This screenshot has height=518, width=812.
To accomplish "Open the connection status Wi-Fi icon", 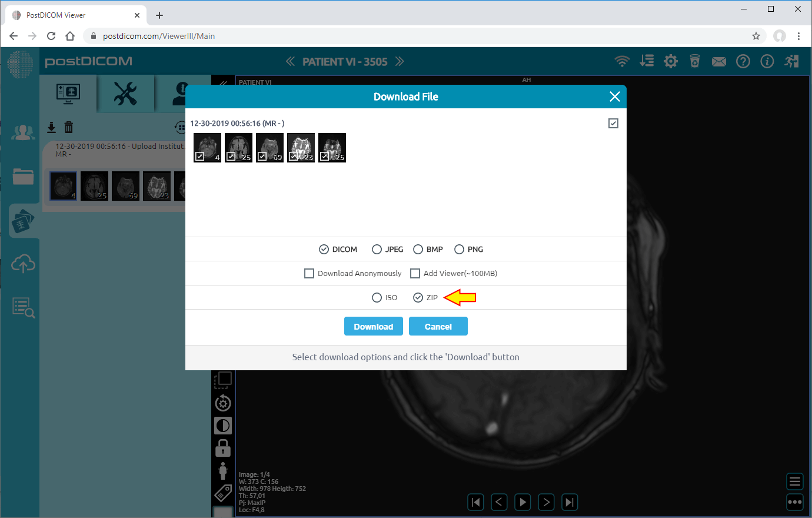I will [x=622, y=61].
